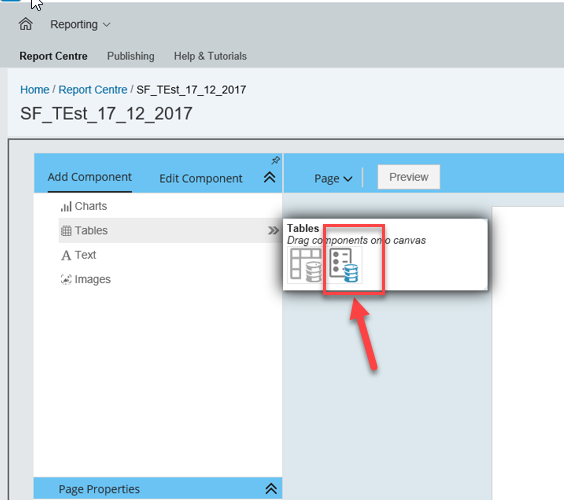Follow the Home breadcrumb link
This screenshot has width=564, height=500.
click(x=35, y=90)
